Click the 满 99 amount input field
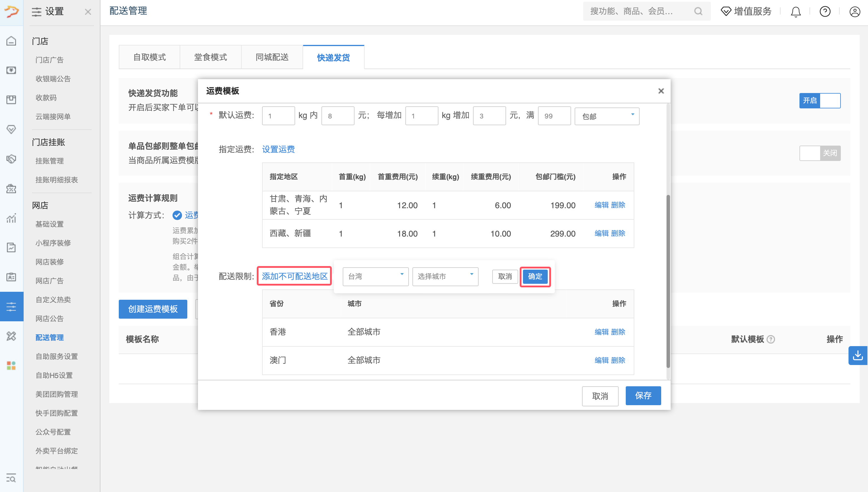Screen dimensions: 868x492 point(554,116)
